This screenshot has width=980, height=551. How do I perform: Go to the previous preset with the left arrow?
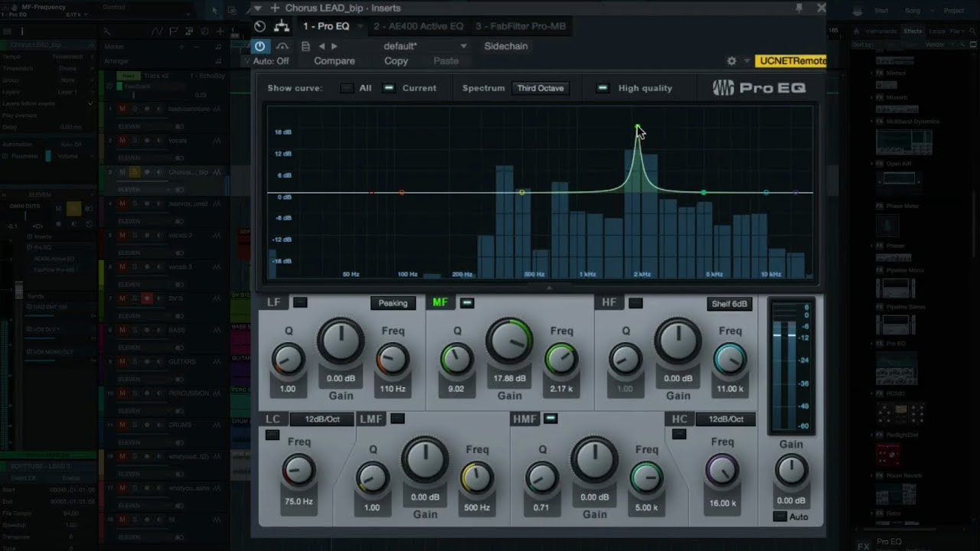point(322,47)
